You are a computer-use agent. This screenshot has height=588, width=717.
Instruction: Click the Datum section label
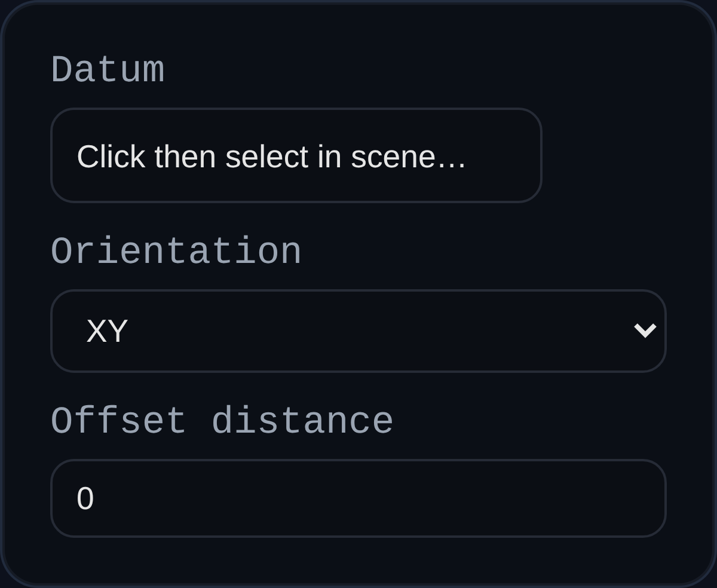[x=108, y=69]
